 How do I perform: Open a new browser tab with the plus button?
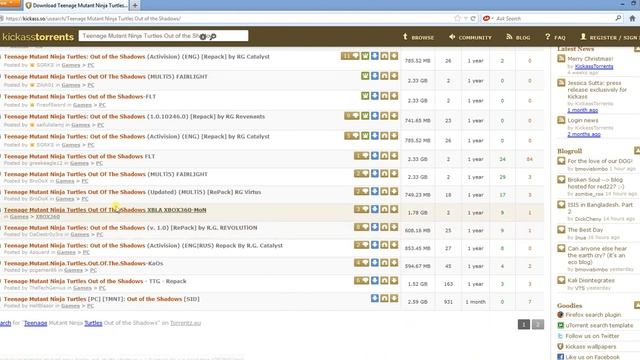point(135,6)
